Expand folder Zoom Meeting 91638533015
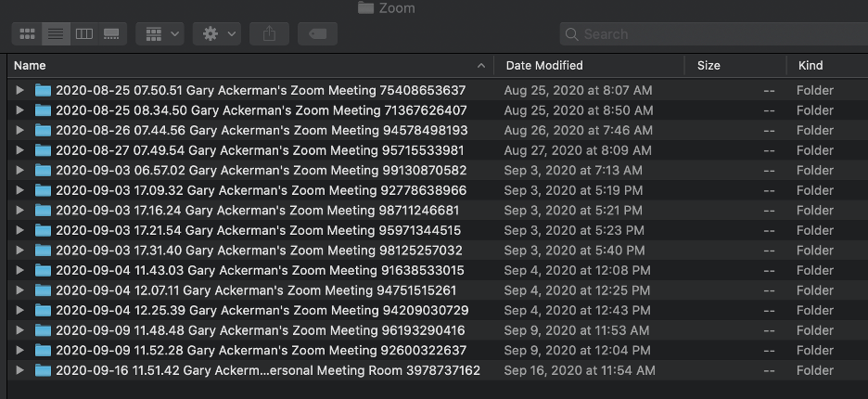868x399 pixels. 19,270
